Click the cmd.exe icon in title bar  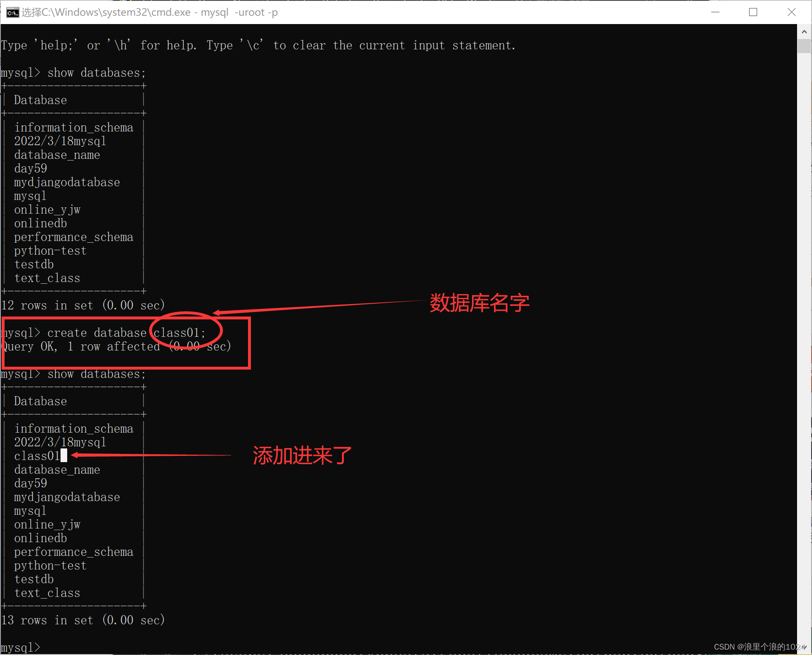tap(12, 12)
